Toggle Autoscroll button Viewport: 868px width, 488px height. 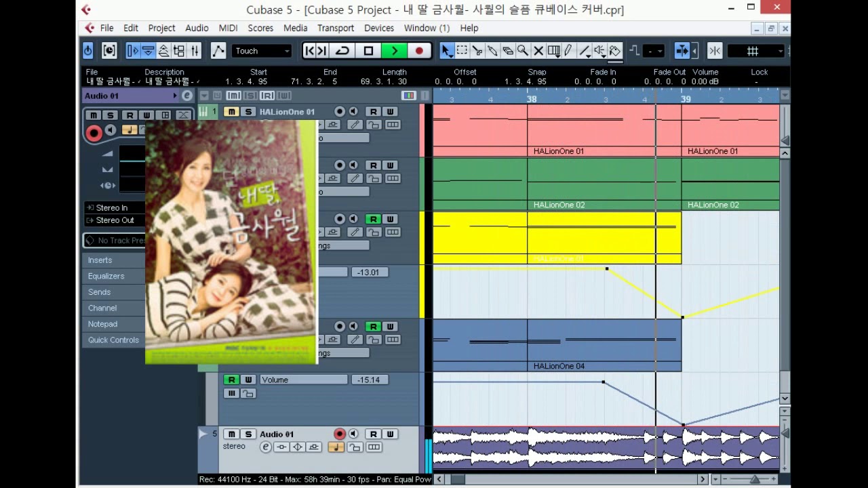pos(682,51)
